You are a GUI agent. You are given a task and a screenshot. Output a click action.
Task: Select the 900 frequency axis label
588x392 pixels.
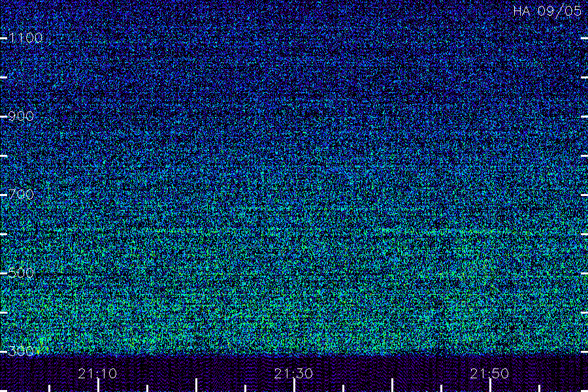click(x=21, y=116)
